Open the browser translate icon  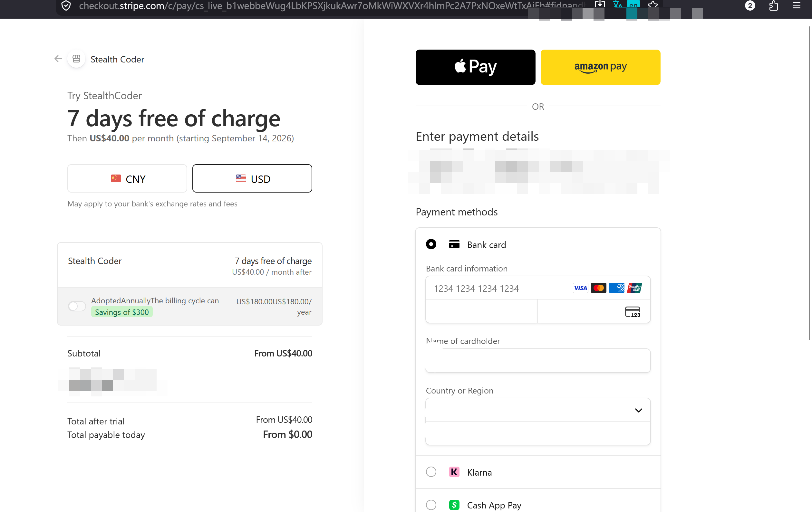617,5
